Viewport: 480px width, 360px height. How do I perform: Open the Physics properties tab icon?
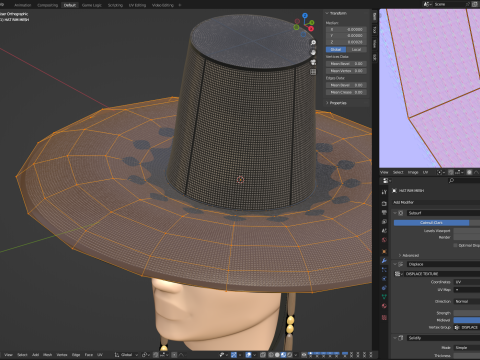point(384,279)
